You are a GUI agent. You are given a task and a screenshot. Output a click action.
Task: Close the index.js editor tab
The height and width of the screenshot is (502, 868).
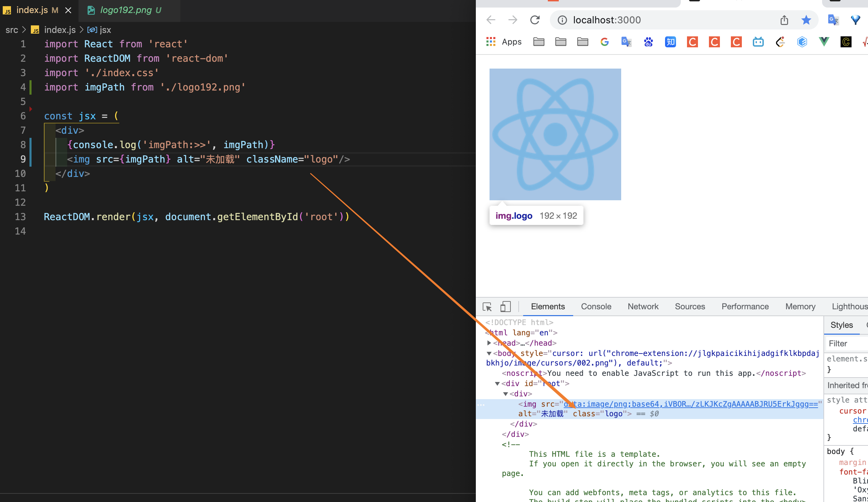coord(68,10)
